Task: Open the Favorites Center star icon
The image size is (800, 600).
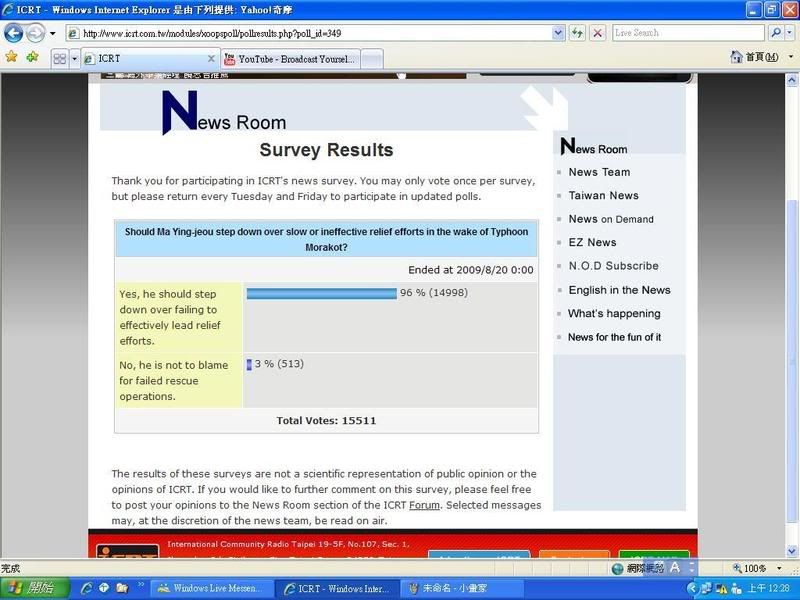Action: pyautogui.click(x=11, y=57)
